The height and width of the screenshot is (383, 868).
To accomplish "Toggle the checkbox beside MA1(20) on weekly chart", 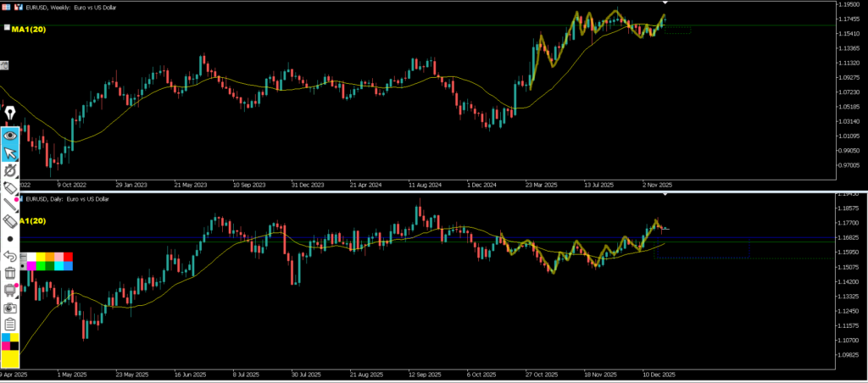I will click(7, 28).
